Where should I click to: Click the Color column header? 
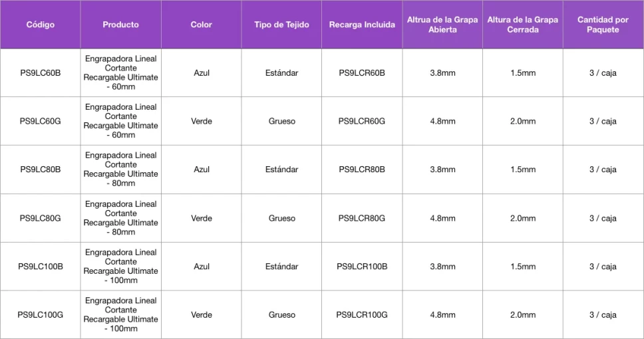click(201, 25)
